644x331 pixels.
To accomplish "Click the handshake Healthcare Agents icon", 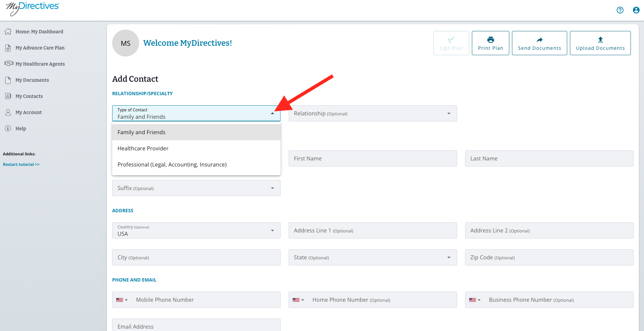I will 9,64.
